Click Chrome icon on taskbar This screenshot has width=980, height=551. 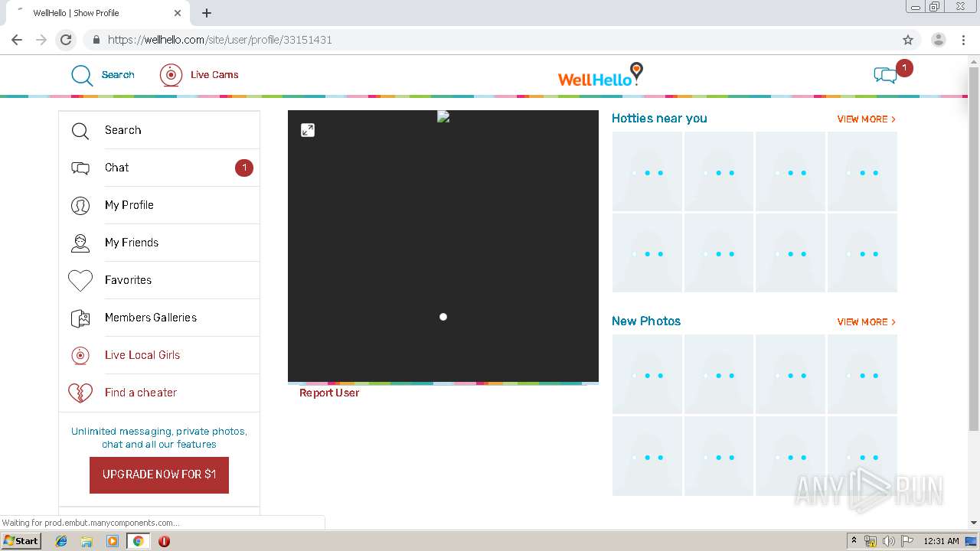click(x=138, y=541)
